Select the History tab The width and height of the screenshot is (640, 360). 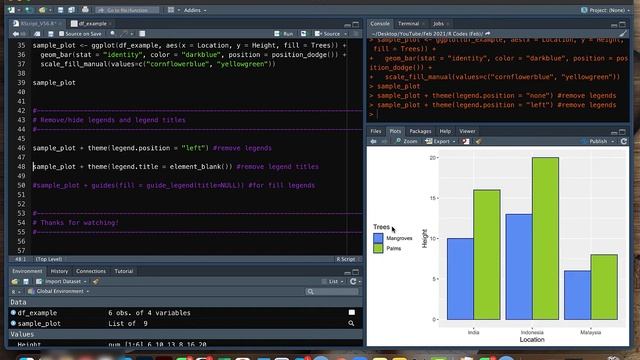pyautogui.click(x=59, y=271)
